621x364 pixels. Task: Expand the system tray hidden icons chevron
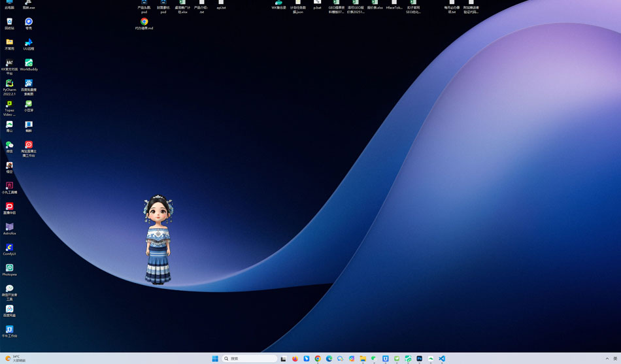click(607, 359)
